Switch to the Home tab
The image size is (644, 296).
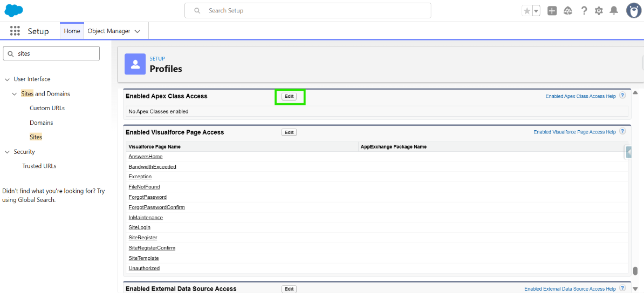tap(72, 31)
